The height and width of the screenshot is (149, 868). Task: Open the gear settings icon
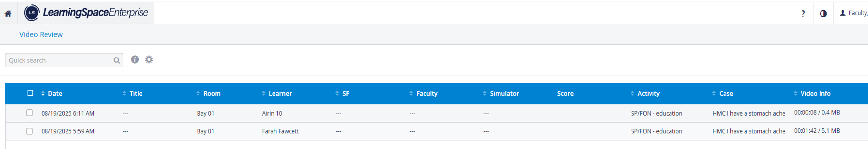(x=149, y=59)
